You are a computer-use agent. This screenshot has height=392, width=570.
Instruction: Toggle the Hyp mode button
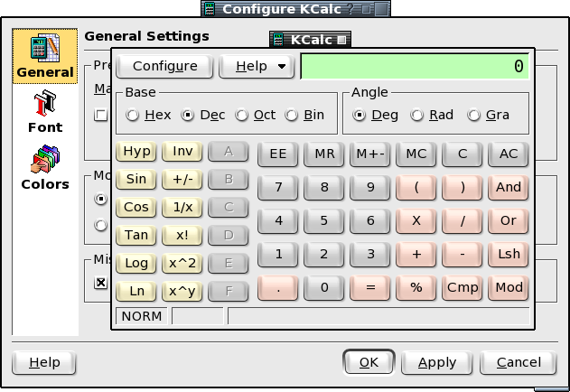(x=136, y=151)
